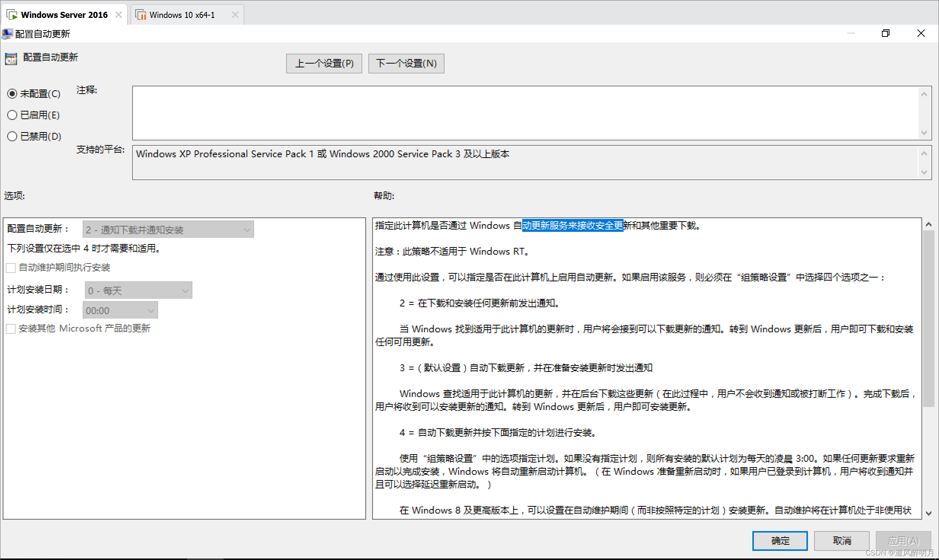This screenshot has width=939, height=560.
Task: Select the 已禁用(D) radio button
Action: (12, 136)
